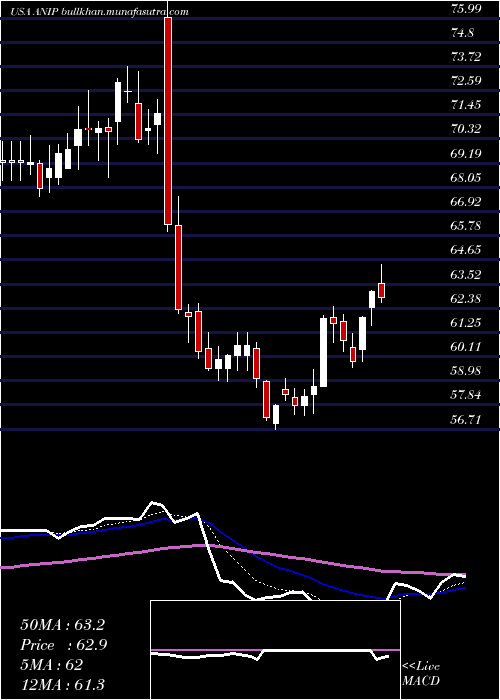Click the 66.92 price level label
500x700 pixels.
pyautogui.click(x=465, y=202)
